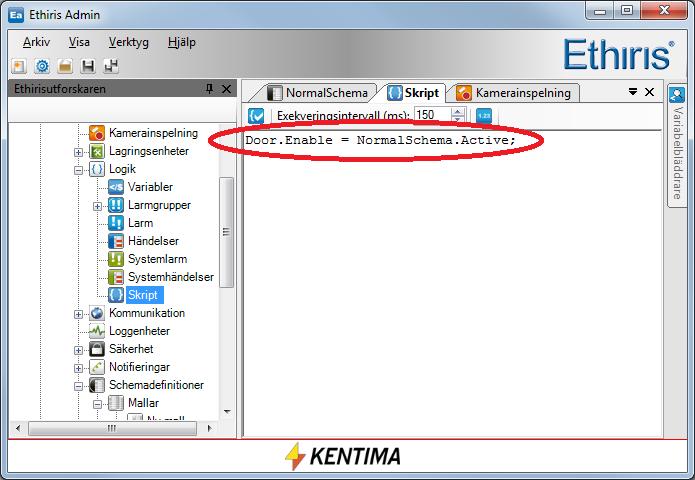Click the Systemhändelser icon

(x=116, y=277)
